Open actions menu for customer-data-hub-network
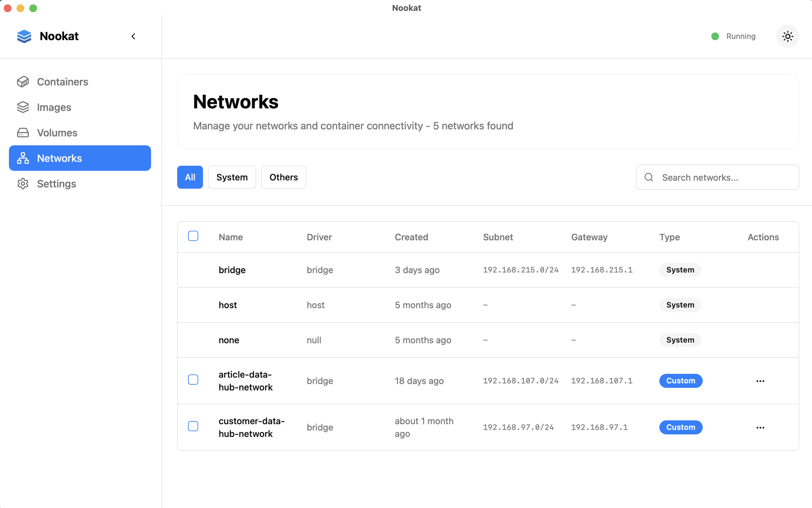 click(x=760, y=427)
